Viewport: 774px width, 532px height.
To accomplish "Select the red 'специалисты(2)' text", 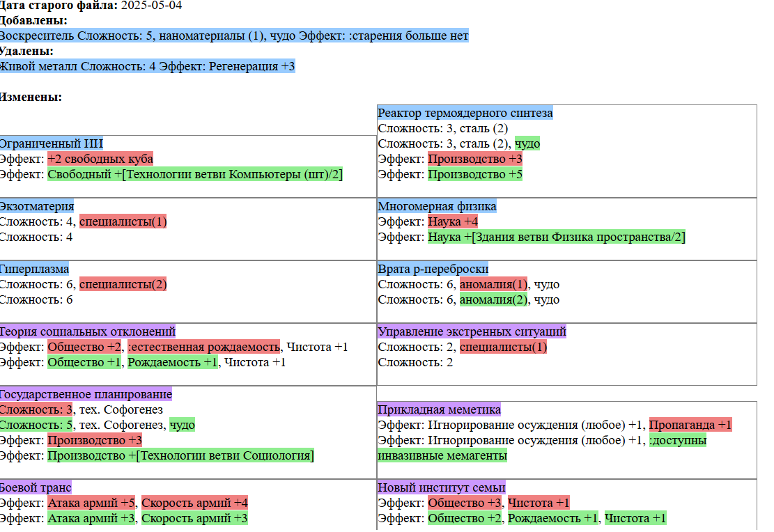I will pos(123,284).
